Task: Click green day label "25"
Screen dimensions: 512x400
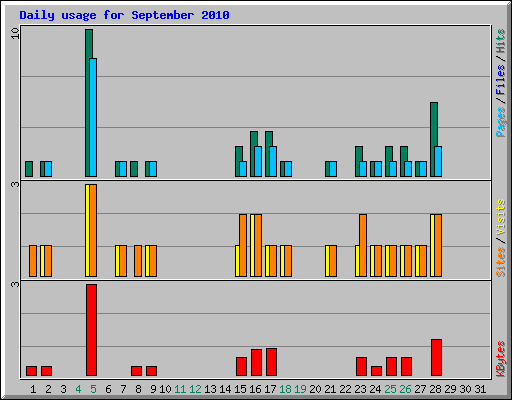Action: point(390,389)
